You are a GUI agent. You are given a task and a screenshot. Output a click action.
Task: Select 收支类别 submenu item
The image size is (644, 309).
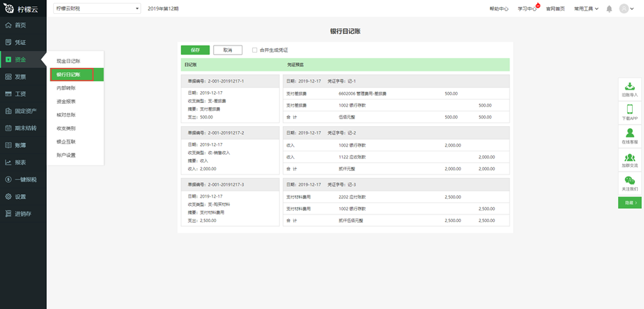point(66,128)
